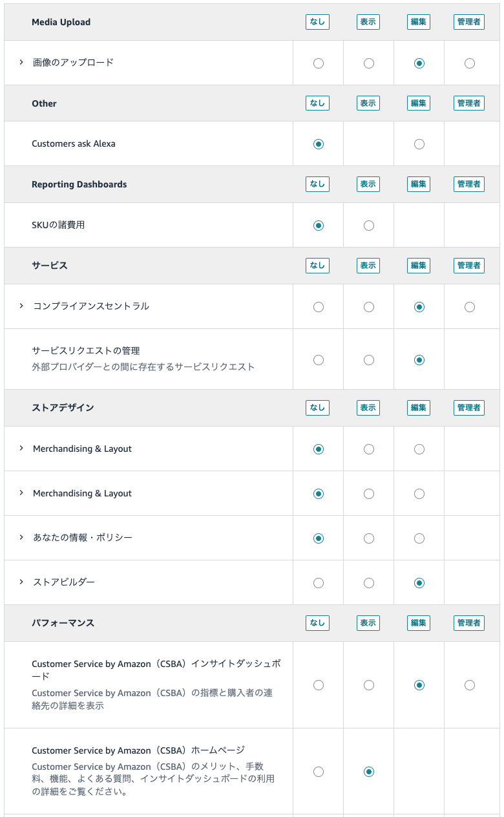Select なし for Customers ask Alexa
This screenshot has height=817, width=504.
point(318,144)
